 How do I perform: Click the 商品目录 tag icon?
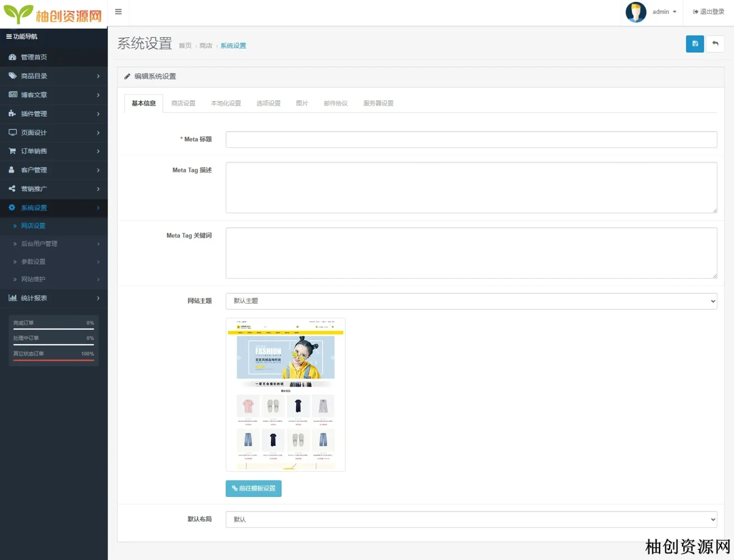tap(12, 76)
